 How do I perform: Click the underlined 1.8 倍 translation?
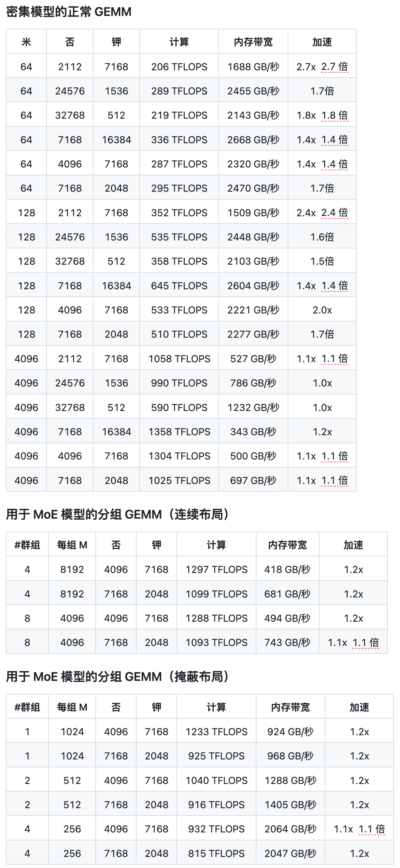pos(335,115)
